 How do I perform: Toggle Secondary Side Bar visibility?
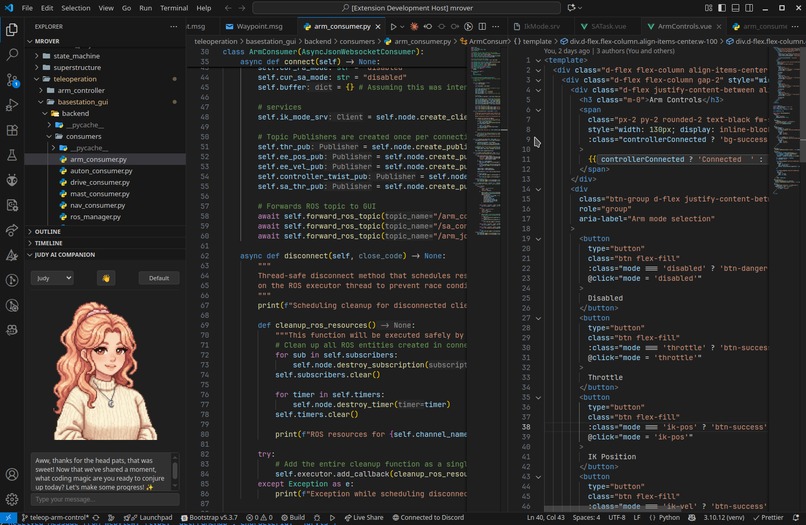[749, 8]
